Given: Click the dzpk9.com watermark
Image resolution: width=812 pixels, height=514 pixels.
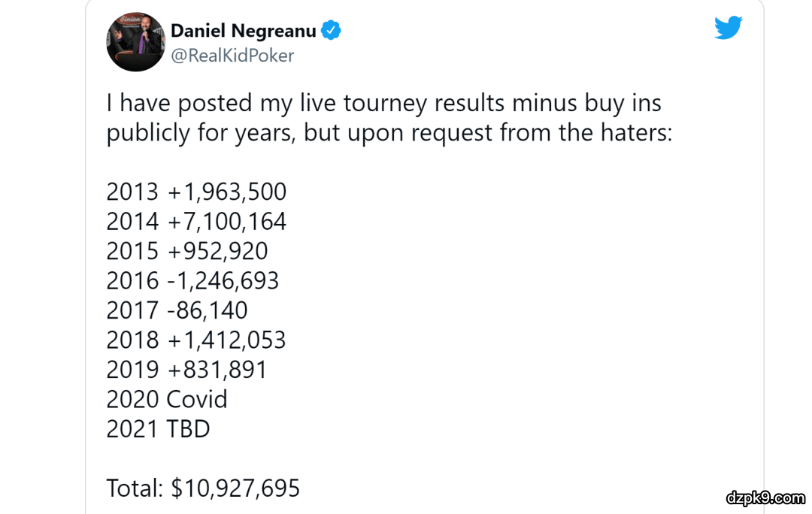Looking at the screenshot, I should coord(765,497).
